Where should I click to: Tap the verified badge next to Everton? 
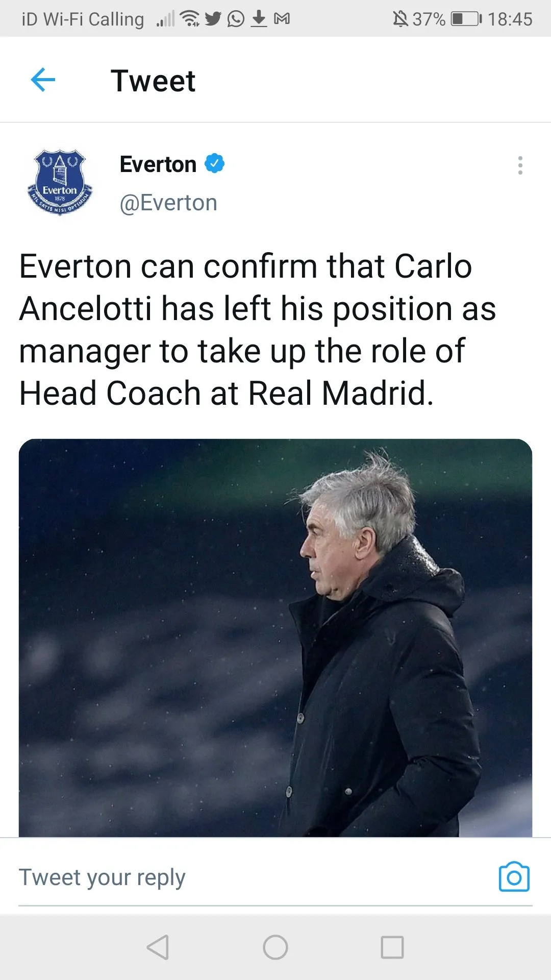click(x=215, y=164)
